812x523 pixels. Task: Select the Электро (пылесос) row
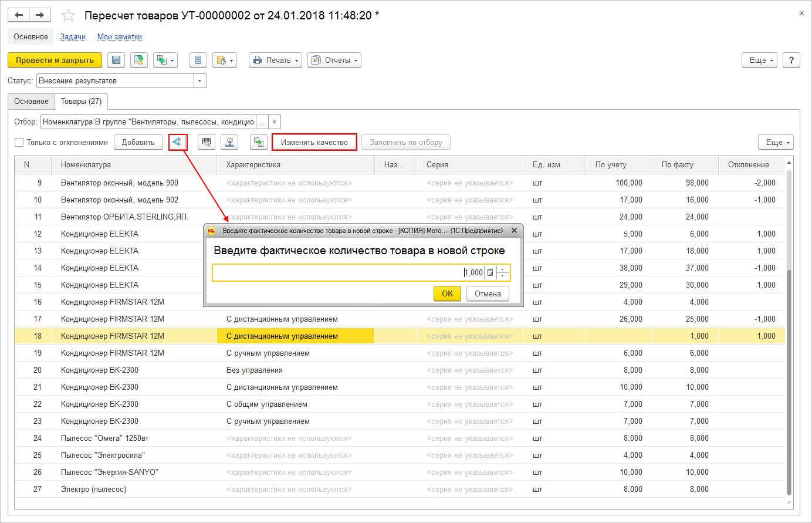400,489
